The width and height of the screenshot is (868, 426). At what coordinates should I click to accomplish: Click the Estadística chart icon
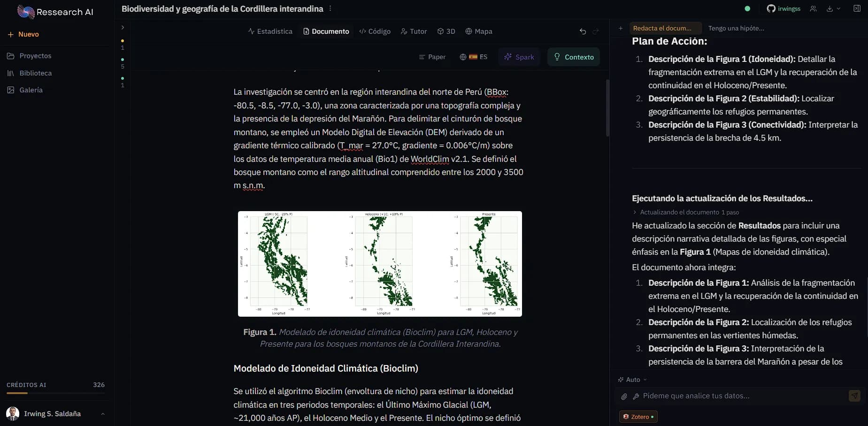pos(251,31)
